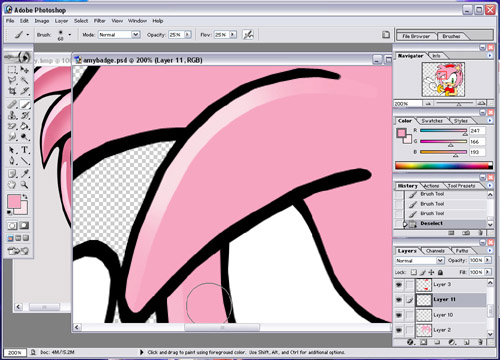Screen dimensions: 500x360
Task: Select the Slice tool
Action: point(24,91)
